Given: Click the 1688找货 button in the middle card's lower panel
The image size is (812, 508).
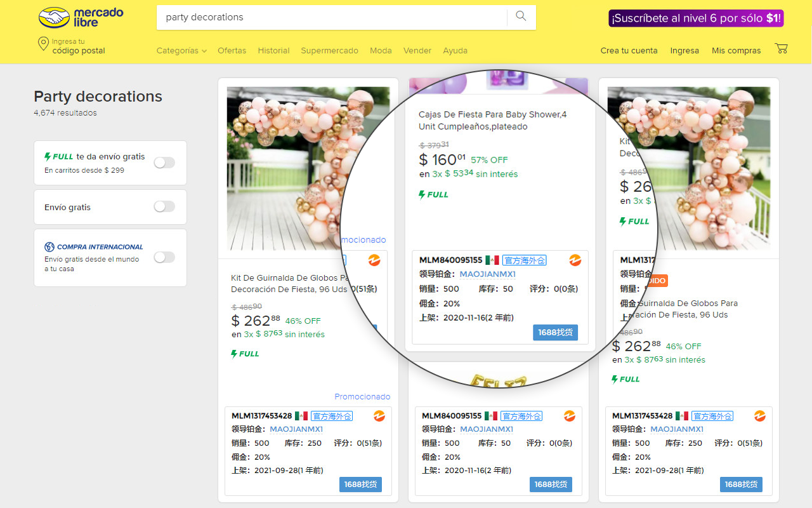Looking at the screenshot, I should [551, 485].
